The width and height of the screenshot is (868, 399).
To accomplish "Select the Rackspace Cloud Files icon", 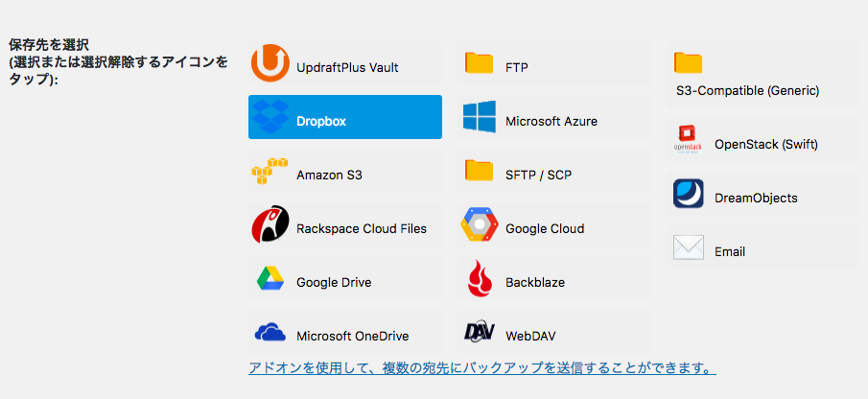I will pyautogui.click(x=270, y=224).
